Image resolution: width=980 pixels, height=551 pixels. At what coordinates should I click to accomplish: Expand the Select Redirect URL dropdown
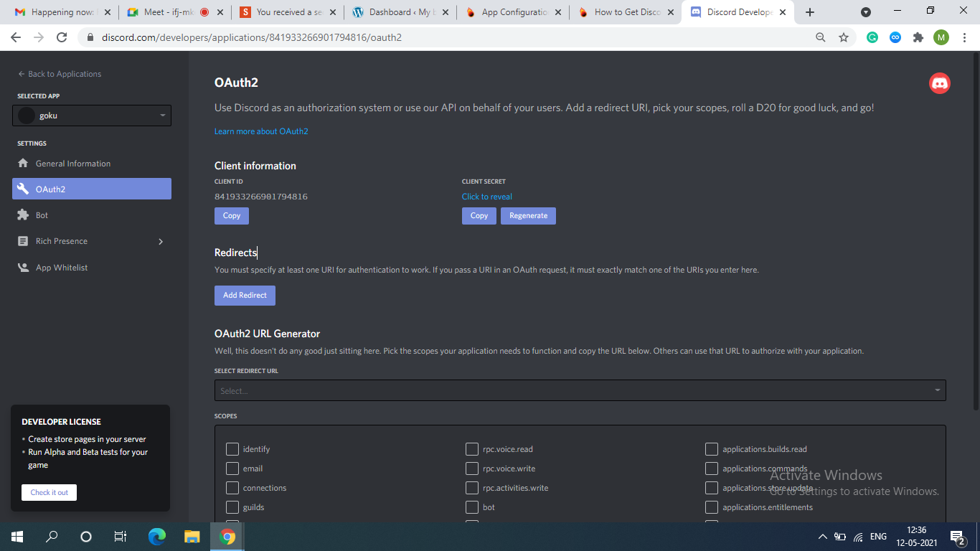click(580, 390)
